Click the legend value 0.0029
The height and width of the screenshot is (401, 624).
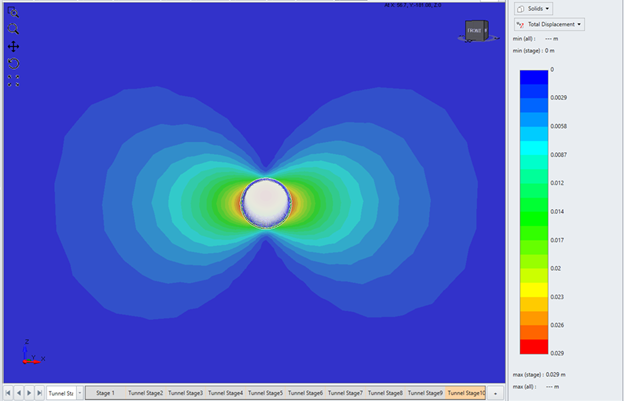click(x=558, y=97)
